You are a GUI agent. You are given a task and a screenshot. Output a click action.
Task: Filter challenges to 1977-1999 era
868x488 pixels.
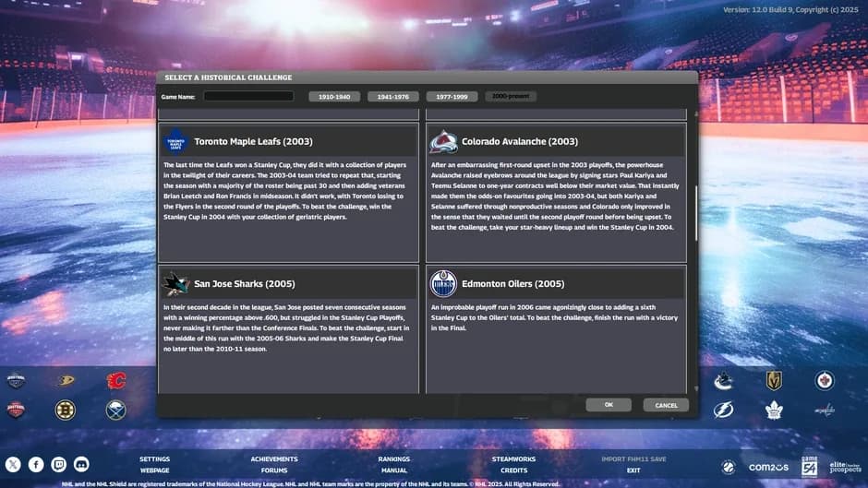pos(452,96)
